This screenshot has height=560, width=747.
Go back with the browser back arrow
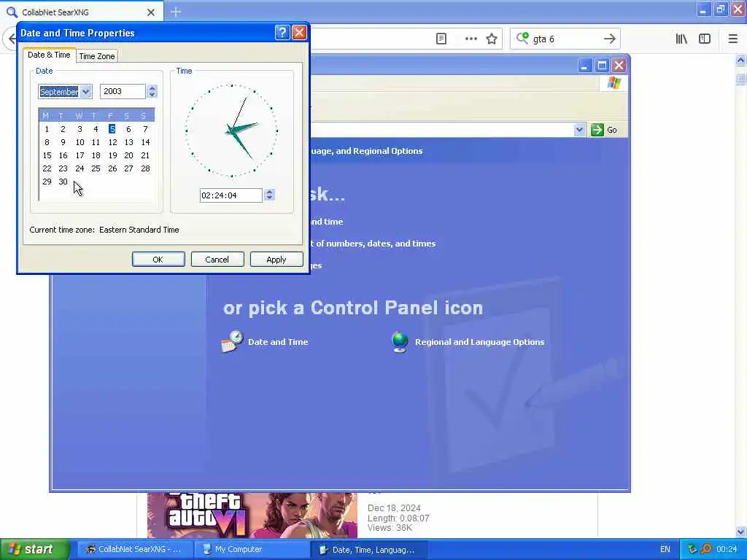click(10, 39)
